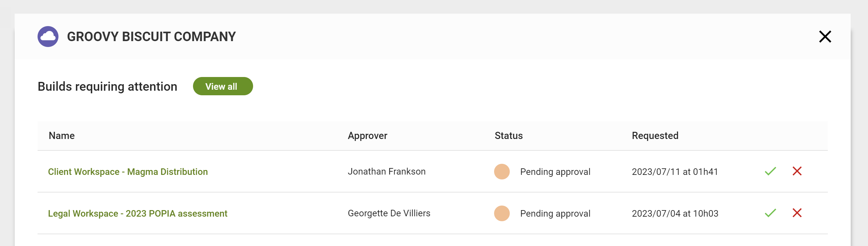The width and height of the screenshot is (868, 246).
Task: Click the GROOVY BISCUIT COMPANY title
Action: coord(152,36)
